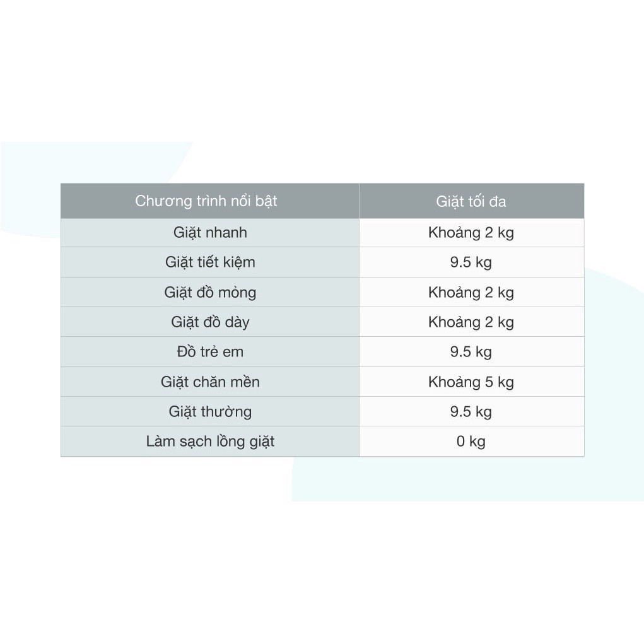
Task: Click the 'Giặt đồ mỏng' program cell
Action: 210,292
